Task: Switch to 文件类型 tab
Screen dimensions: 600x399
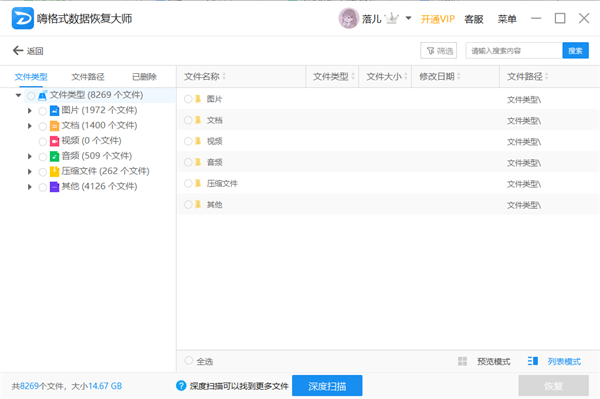Action: tap(31, 77)
